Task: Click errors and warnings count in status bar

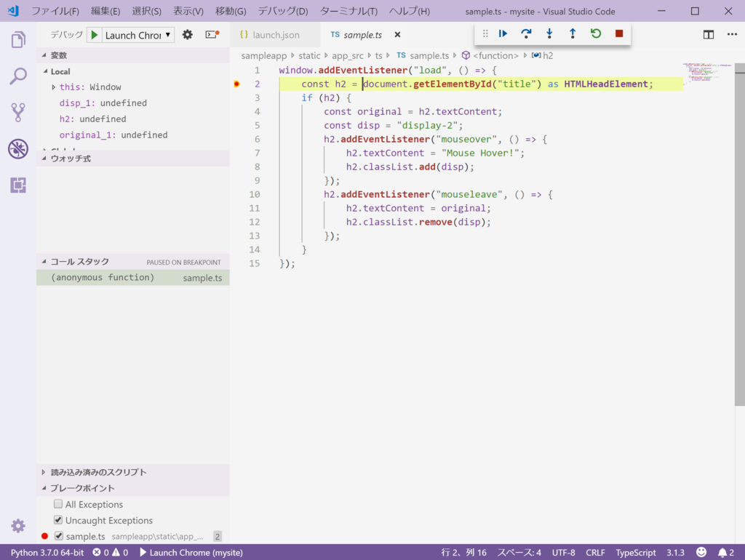Action: pyautogui.click(x=111, y=553)
